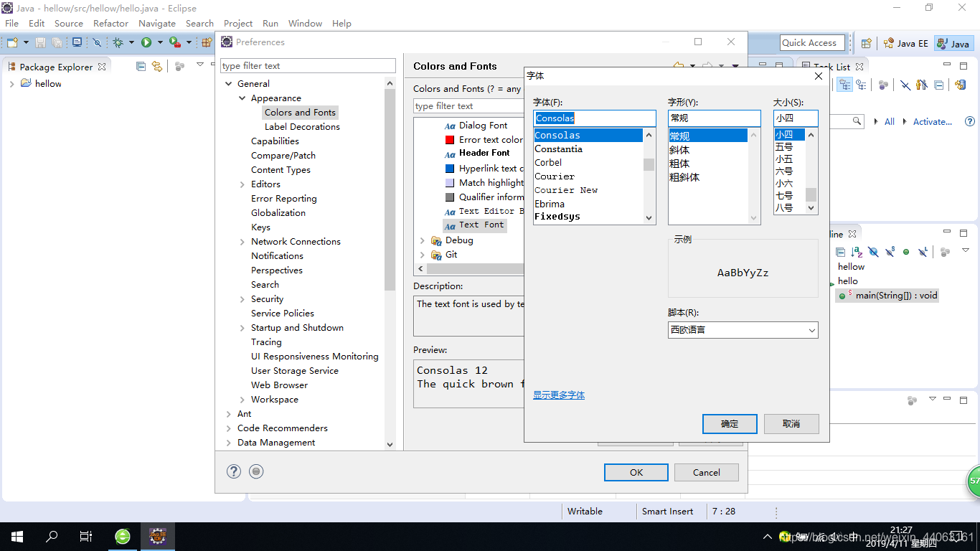
Task: Click the red Error text color swatch
Action: tap(450, 140)
